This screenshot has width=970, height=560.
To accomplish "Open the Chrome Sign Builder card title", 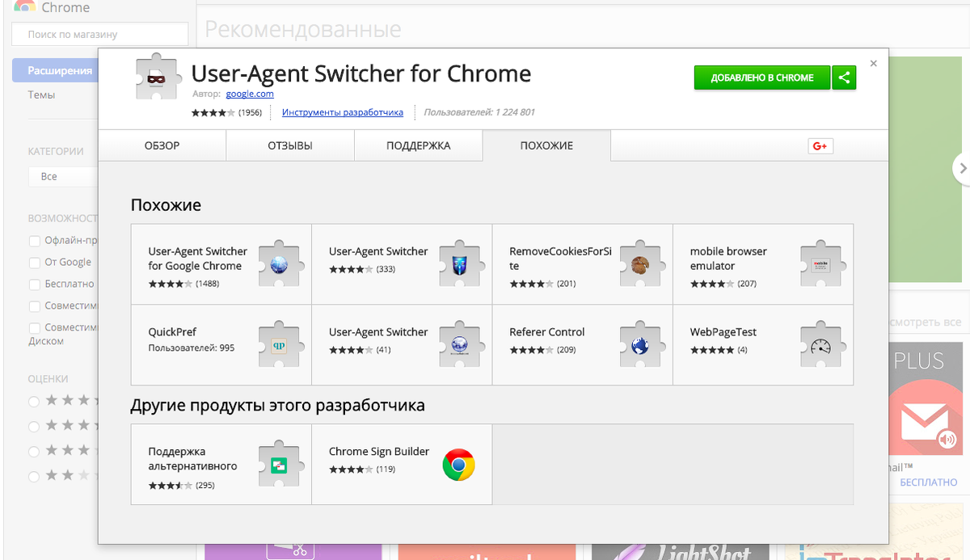I will pos(379,452).
